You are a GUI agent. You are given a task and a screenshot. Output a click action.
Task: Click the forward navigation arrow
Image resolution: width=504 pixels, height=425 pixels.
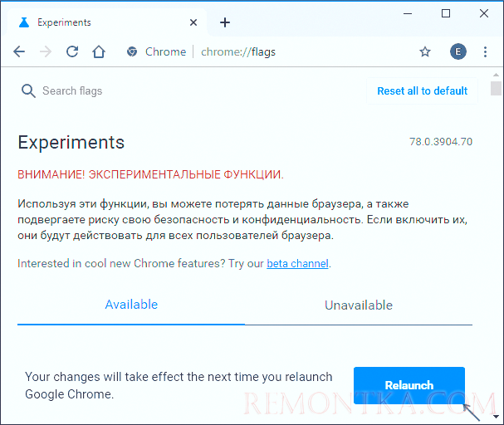point(46,51)
